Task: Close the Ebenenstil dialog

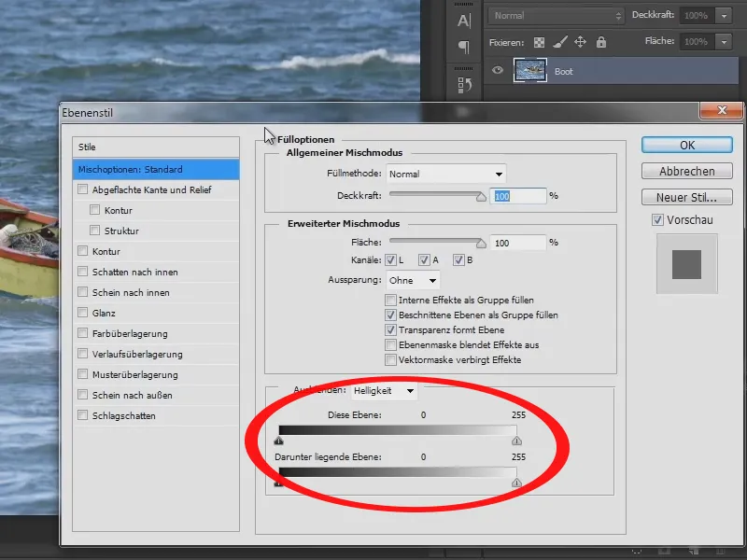Action: click(x=721, y=110)
